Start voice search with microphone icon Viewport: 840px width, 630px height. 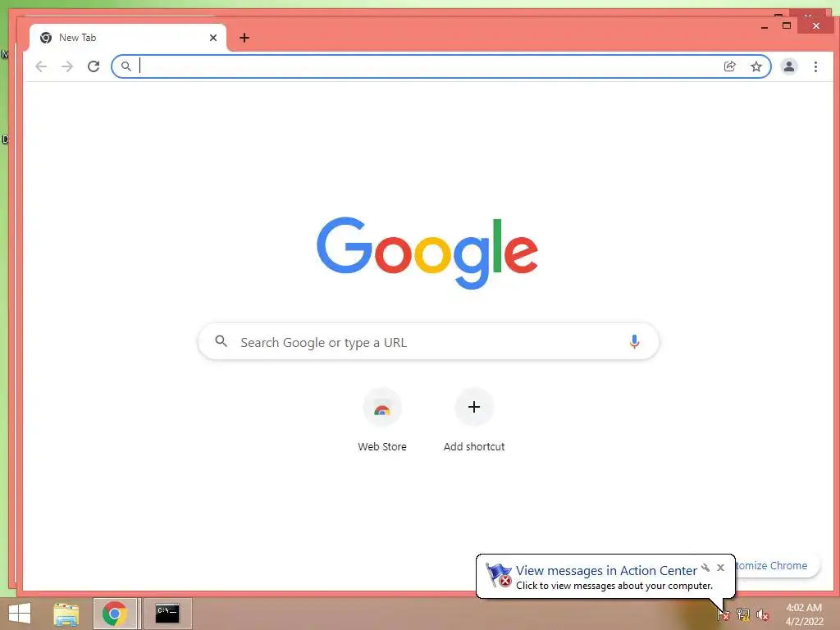click(634, 341)
